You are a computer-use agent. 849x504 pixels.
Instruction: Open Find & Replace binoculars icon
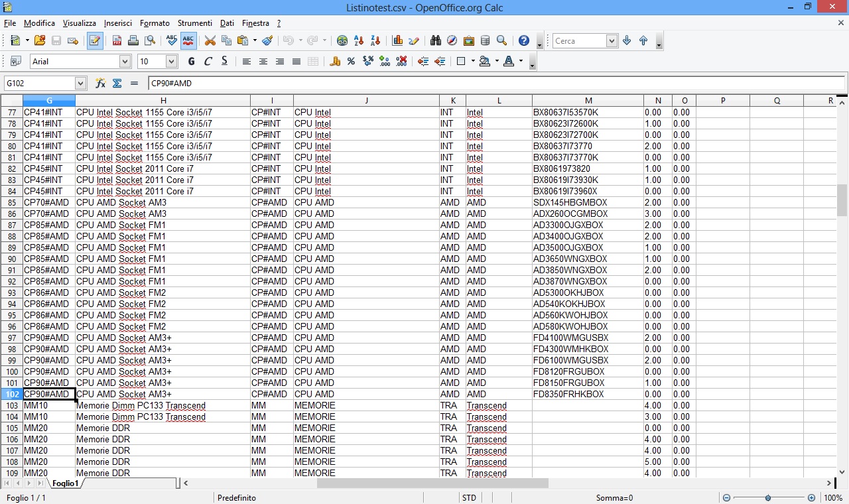(x=436, y=40)
